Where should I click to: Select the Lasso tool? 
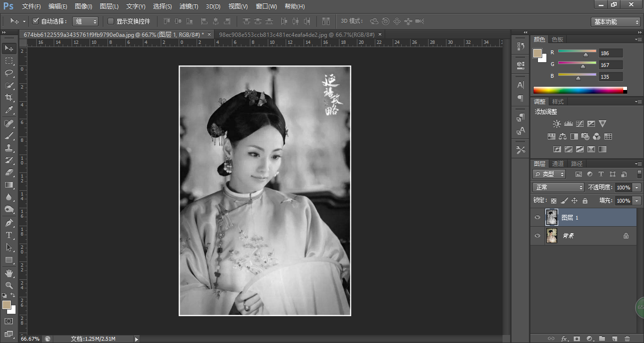pos(9,73)
